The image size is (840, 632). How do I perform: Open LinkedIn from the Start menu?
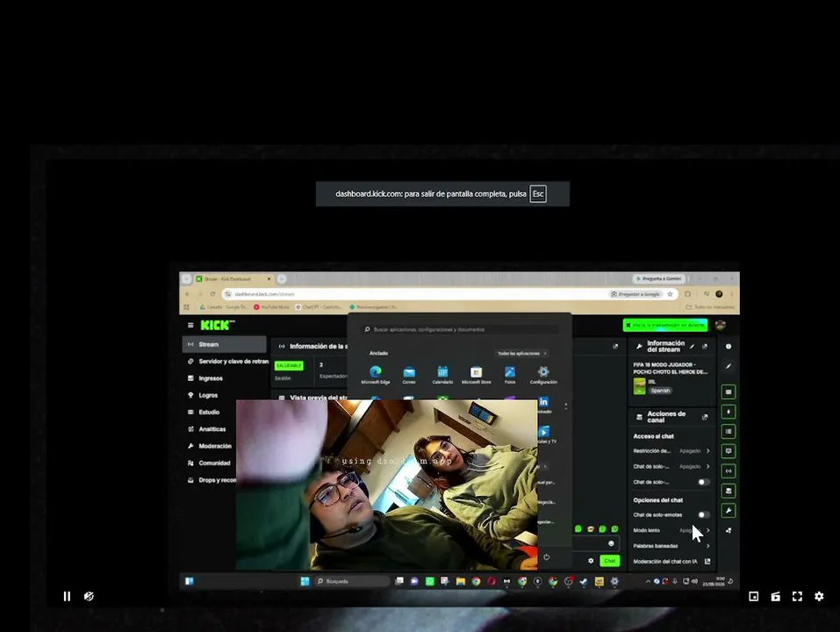[543, 405]
